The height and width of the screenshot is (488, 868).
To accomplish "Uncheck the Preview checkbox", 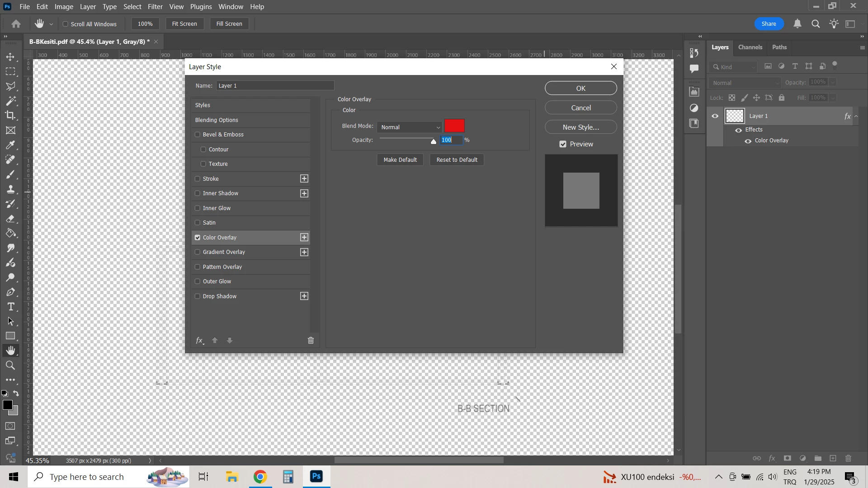I will (563, 144).
